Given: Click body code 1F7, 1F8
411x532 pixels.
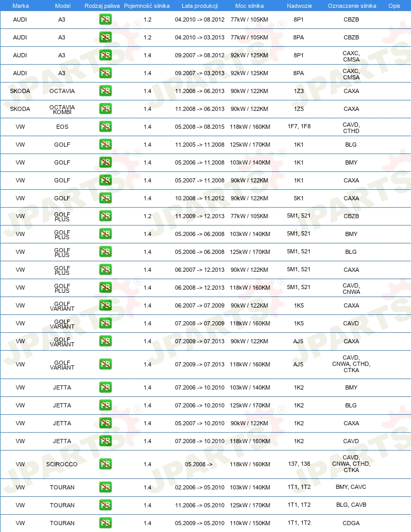Looking at the screenshot, I should (299, 126).
